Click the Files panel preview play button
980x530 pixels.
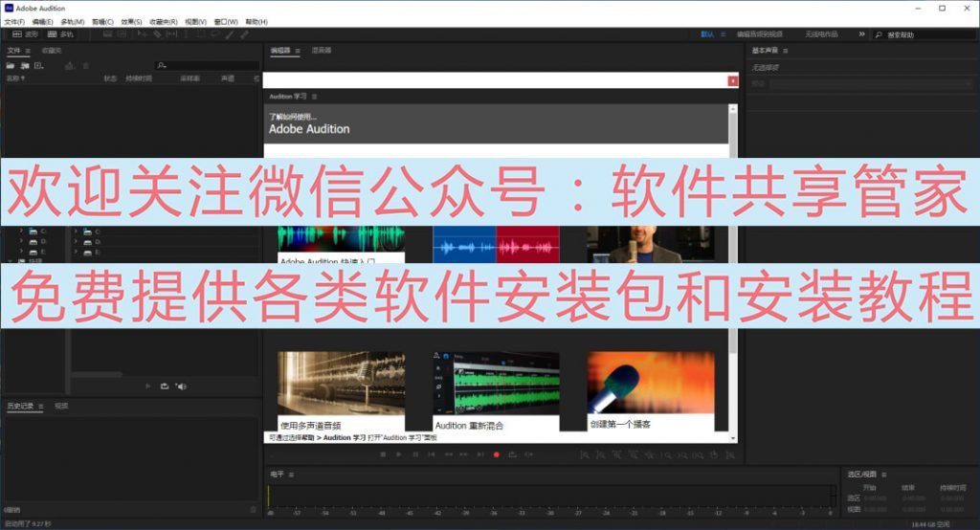148,386
